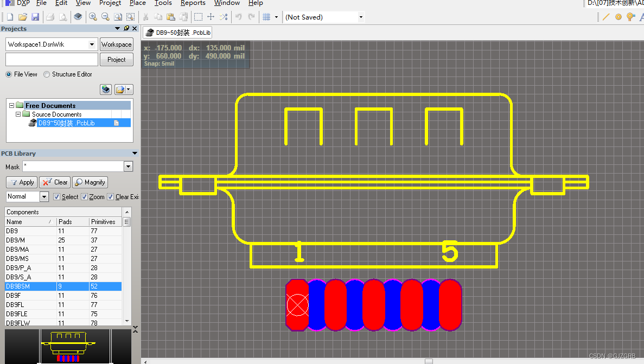Open the Reports menu
This screenshot has height=364, width=644.
coord(193,3)
